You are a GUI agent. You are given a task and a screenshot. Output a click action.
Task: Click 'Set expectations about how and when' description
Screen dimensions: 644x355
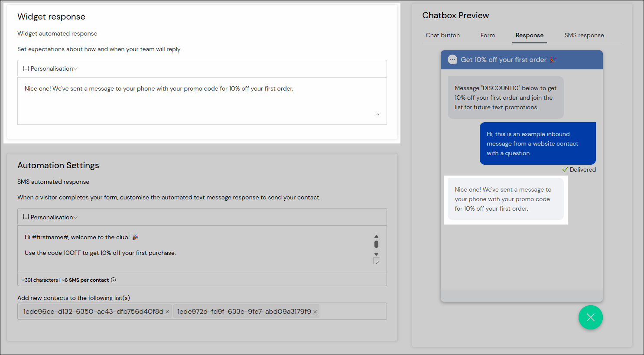tap(99, 49)
